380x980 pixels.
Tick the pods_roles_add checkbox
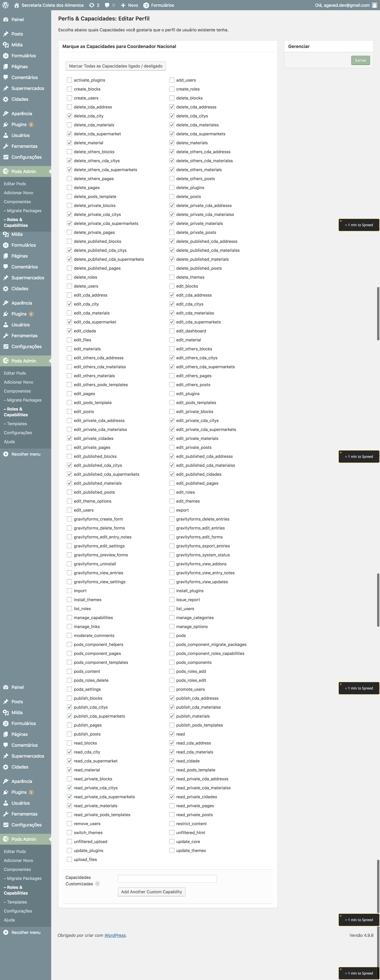pyautogui.click(x=172, y=671)
